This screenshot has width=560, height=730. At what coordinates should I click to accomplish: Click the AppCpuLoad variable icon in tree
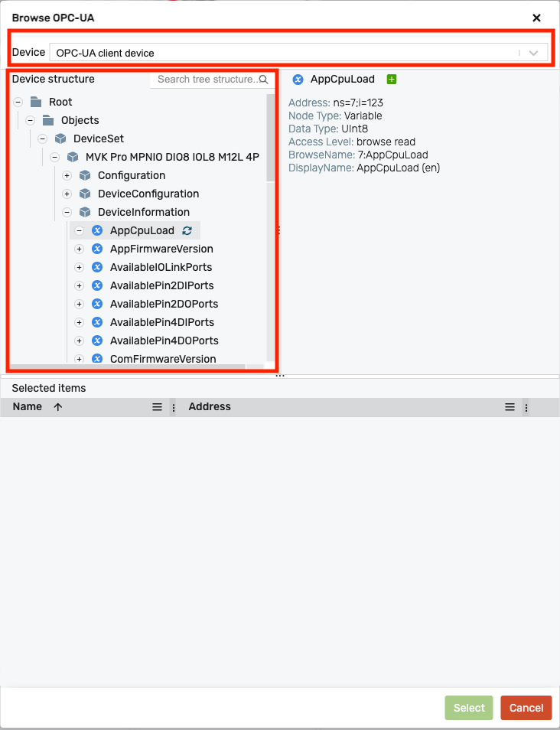tap(97, 230)
